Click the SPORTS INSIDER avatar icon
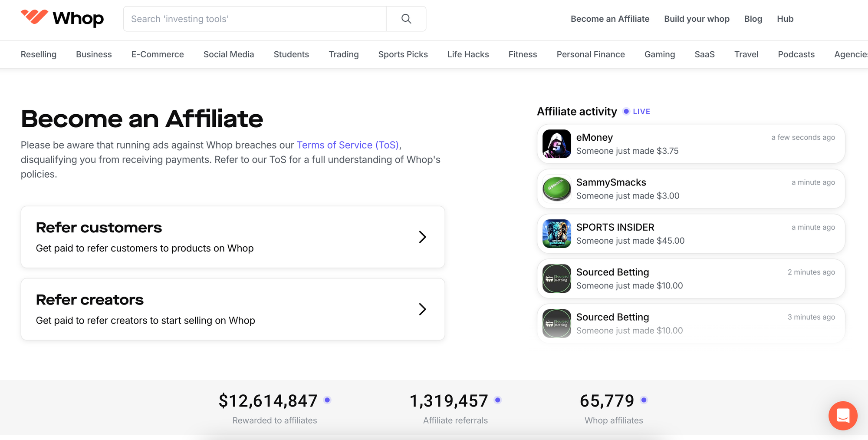The height and width of the screenshot is (440, 868). coord(556,234)
